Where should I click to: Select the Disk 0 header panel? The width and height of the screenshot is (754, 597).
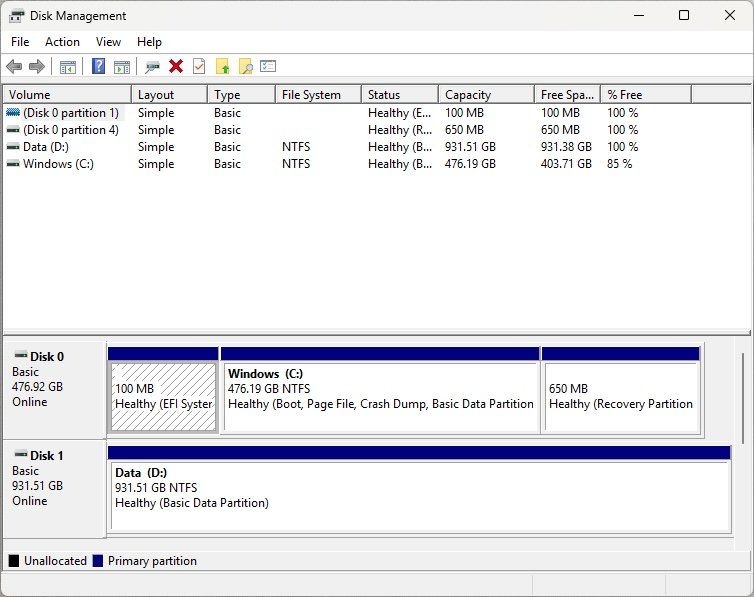[54, 390]
